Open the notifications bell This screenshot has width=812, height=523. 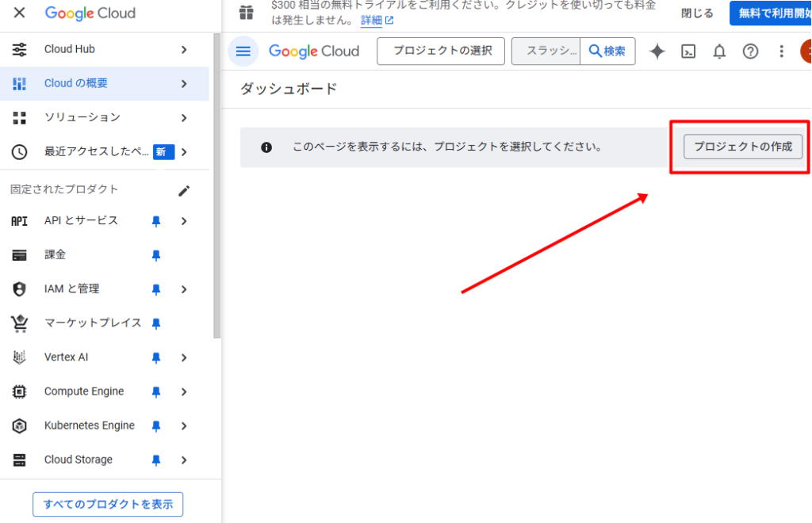tap(718, 51)
